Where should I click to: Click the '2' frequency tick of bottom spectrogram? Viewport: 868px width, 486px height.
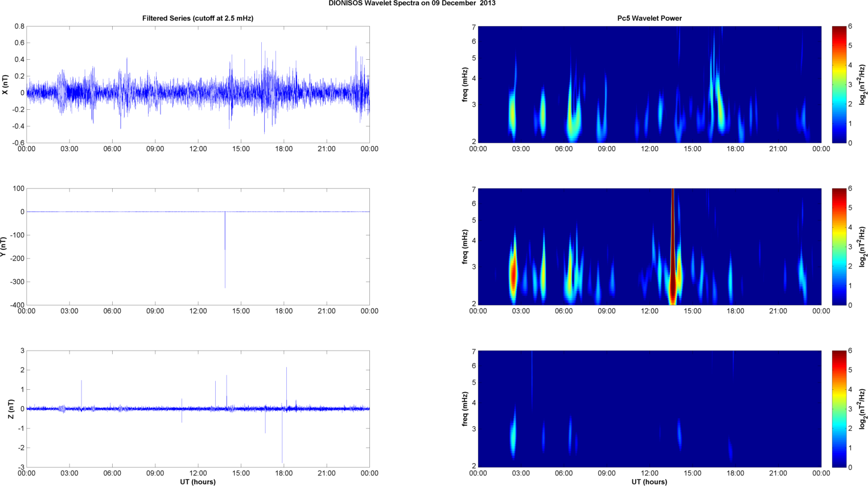click(474, 466)
